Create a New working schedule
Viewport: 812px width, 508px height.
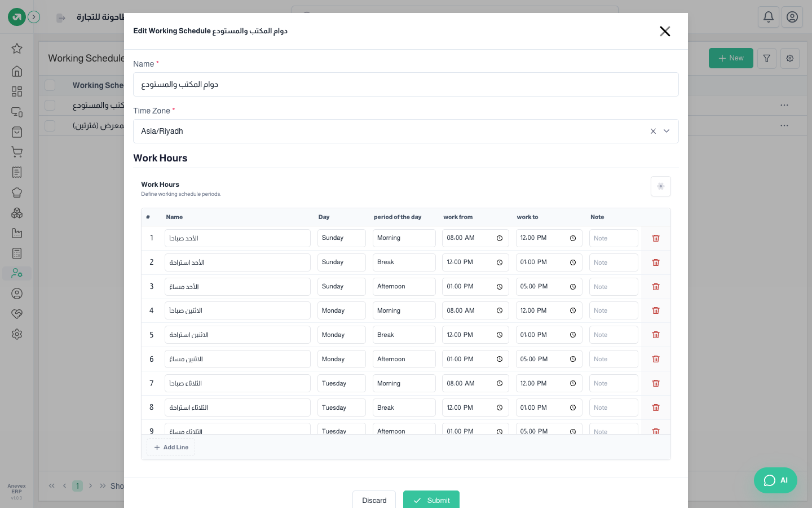731,58
